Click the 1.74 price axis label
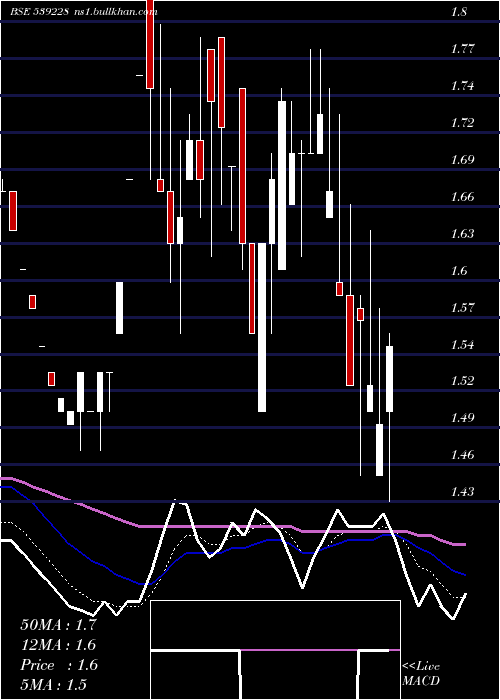Image resolution: width=500 pixels, height=700 pixels. 462,85
